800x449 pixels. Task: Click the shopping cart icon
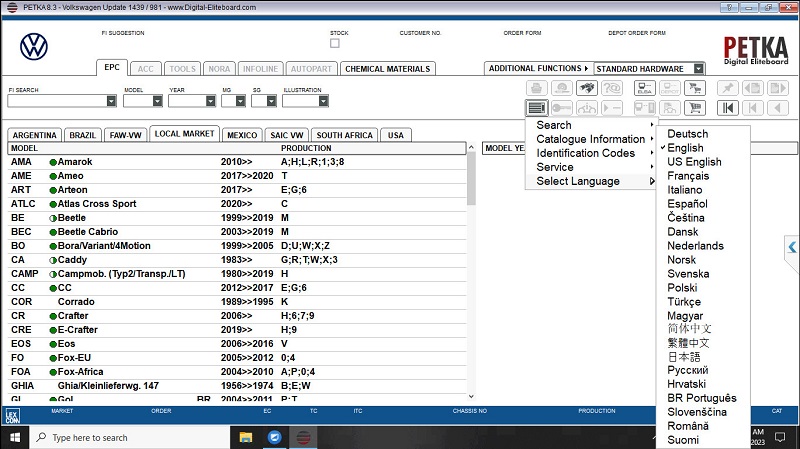(x=694, y=108)
